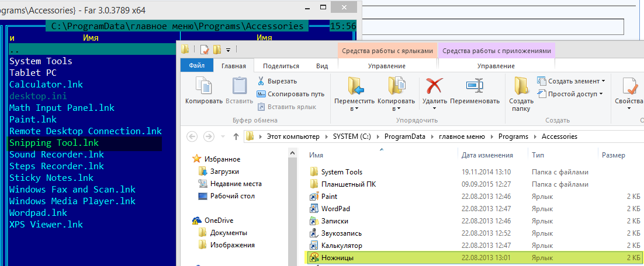The height and width of the screenshot is (266, 644).
Task: Open quick access toolbar customize dropdown
Action: [228, 50]
